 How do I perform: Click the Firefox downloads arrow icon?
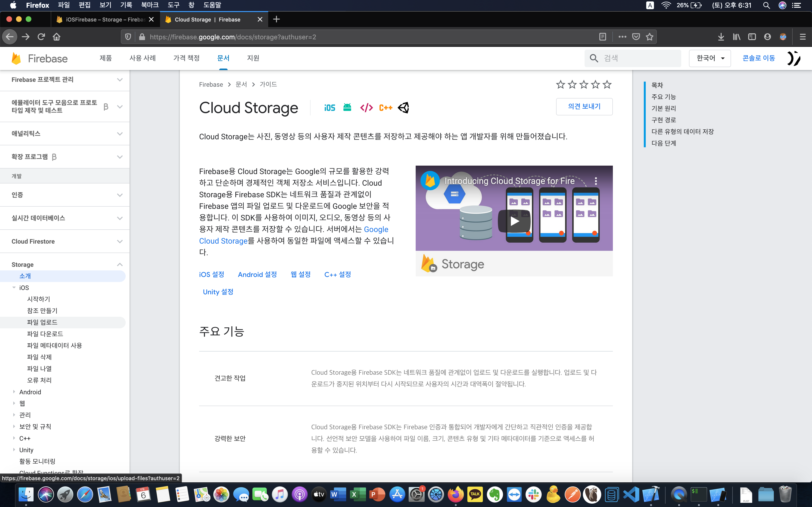(721, 37)
